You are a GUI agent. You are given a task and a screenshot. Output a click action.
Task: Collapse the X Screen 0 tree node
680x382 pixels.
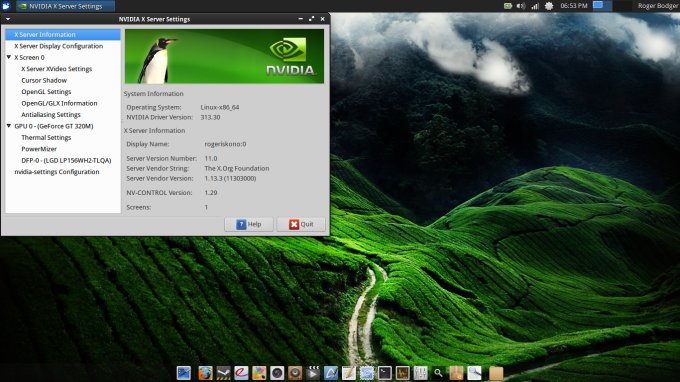[x=9, y=57]
